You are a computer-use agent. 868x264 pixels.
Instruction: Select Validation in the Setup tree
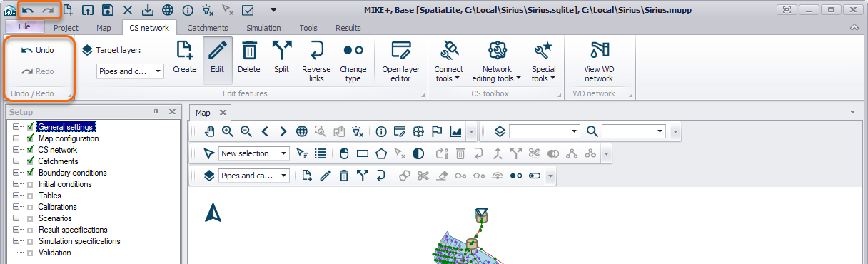55,253
